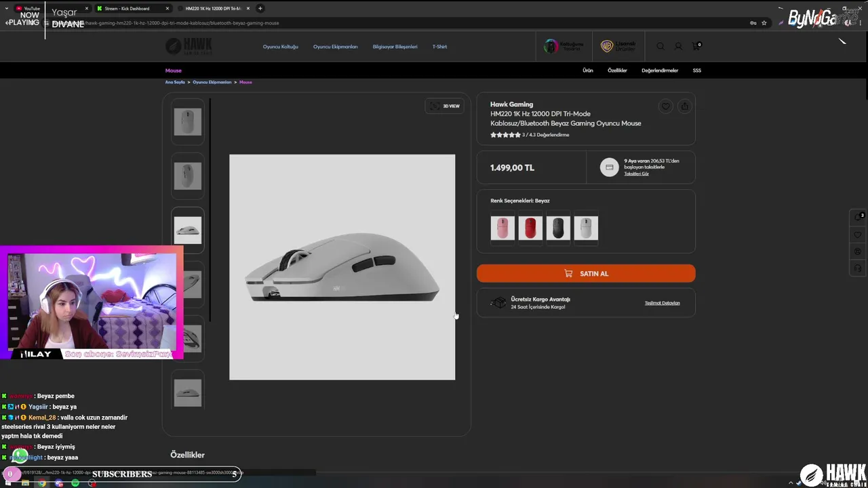Viewport: 868px width, 488px height.
Task: Open Teslimat Detayları link
Action: point(662,303)
